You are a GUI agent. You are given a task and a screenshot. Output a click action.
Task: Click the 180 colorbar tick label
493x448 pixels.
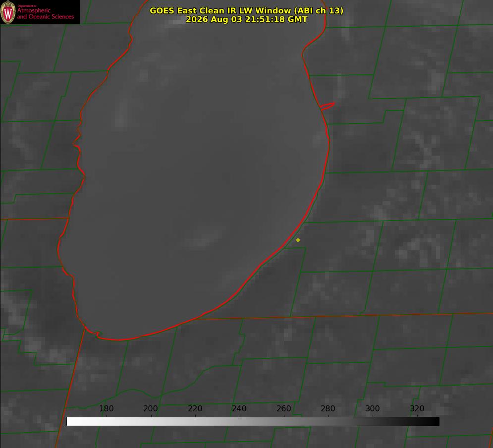[106, 408]
